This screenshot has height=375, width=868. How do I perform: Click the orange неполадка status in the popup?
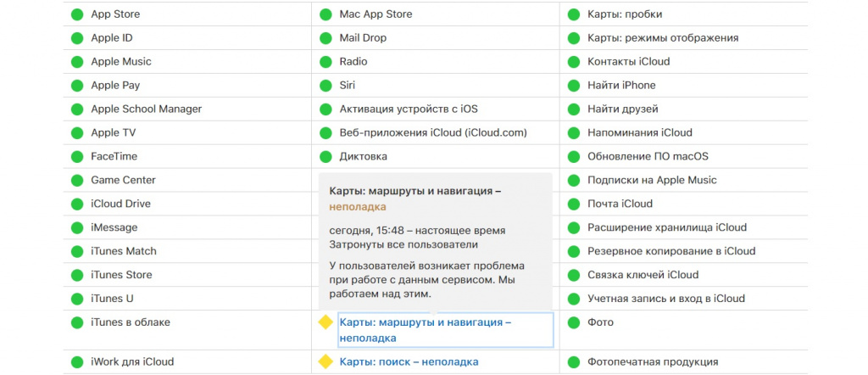click(x=358, y=207)
